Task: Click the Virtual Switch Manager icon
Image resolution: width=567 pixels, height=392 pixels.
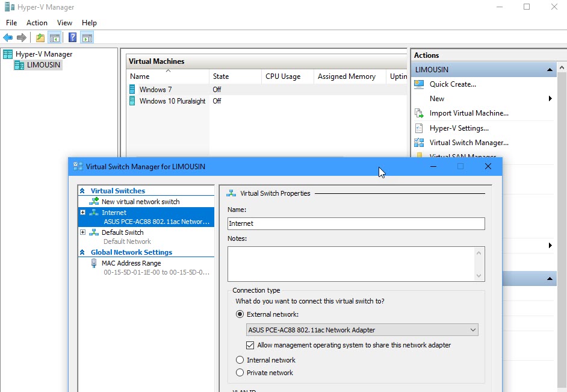Action: point(420,143)
